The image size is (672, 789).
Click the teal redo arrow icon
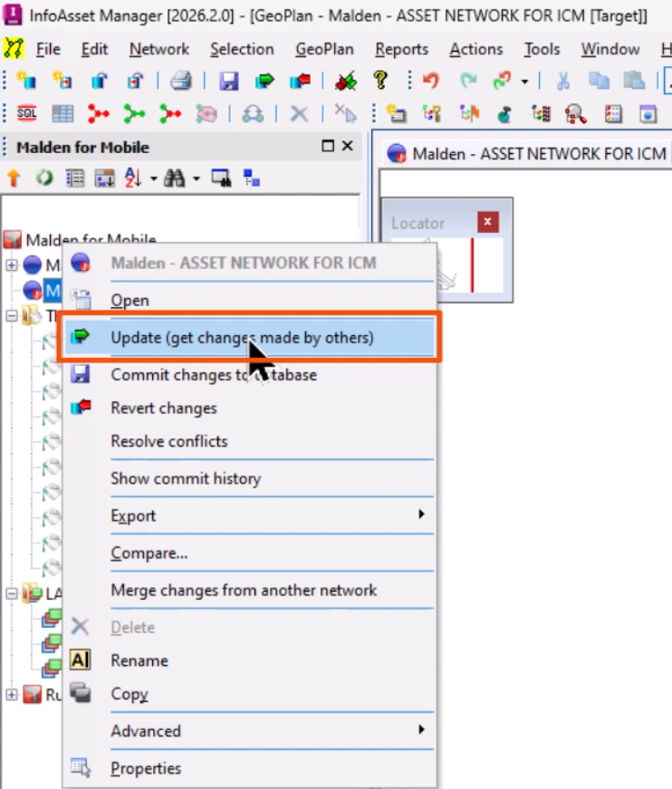(468, 81)
